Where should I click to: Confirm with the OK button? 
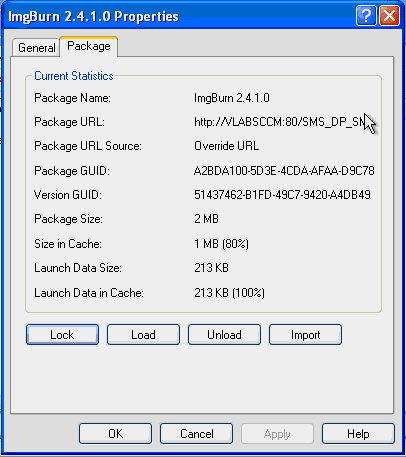click(x=115, y=434)
